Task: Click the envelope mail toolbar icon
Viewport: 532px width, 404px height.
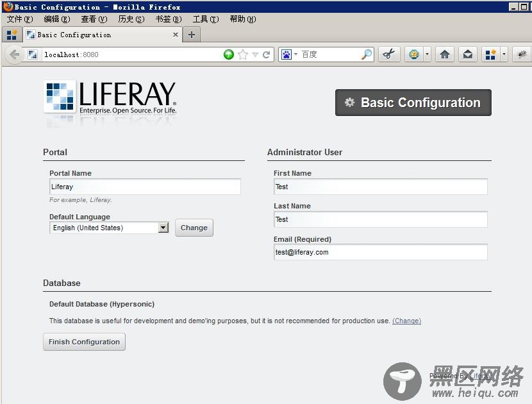Action: 467,55
